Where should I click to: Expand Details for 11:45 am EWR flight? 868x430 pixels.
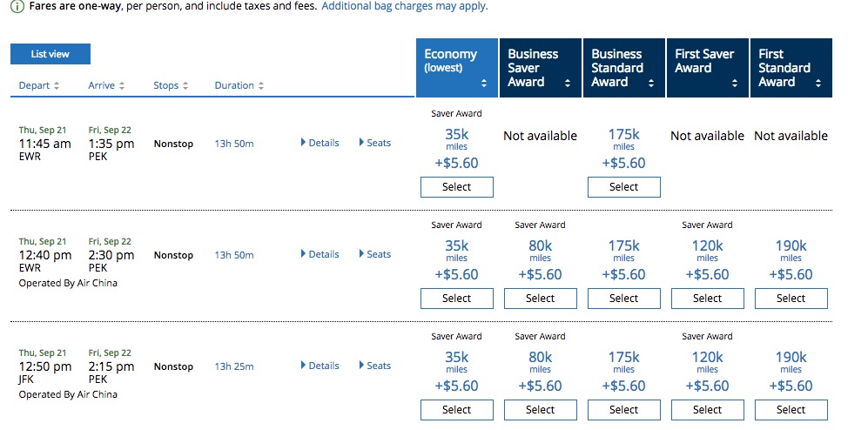pyautogui.click(x=320, y=143)
